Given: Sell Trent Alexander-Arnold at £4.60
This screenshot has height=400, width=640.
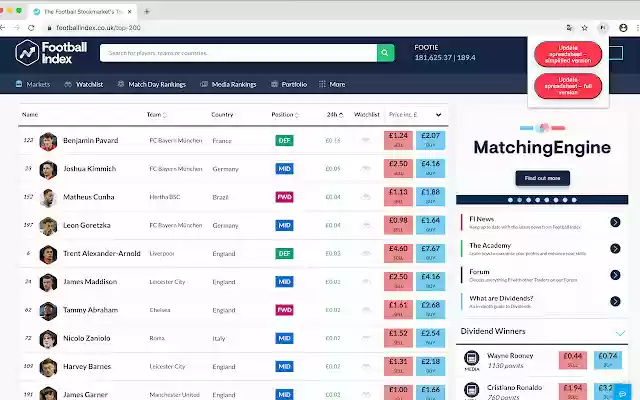Looking at the screenshot, I should tap(398, 253).
